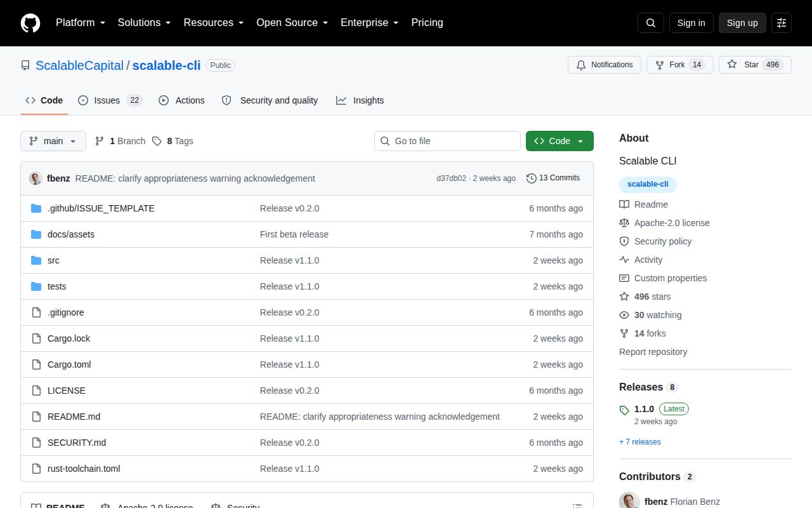
Task: Switch to the Actions tab
Action: coord(181,100)
